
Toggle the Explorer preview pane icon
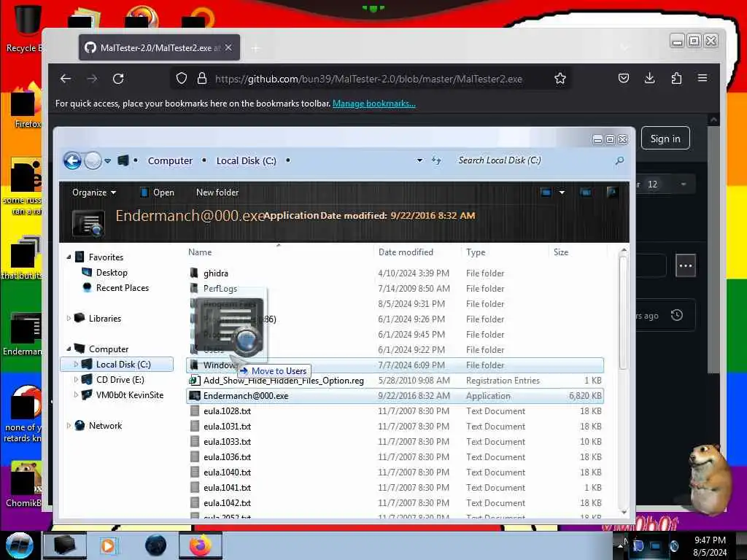coord(586,192)
